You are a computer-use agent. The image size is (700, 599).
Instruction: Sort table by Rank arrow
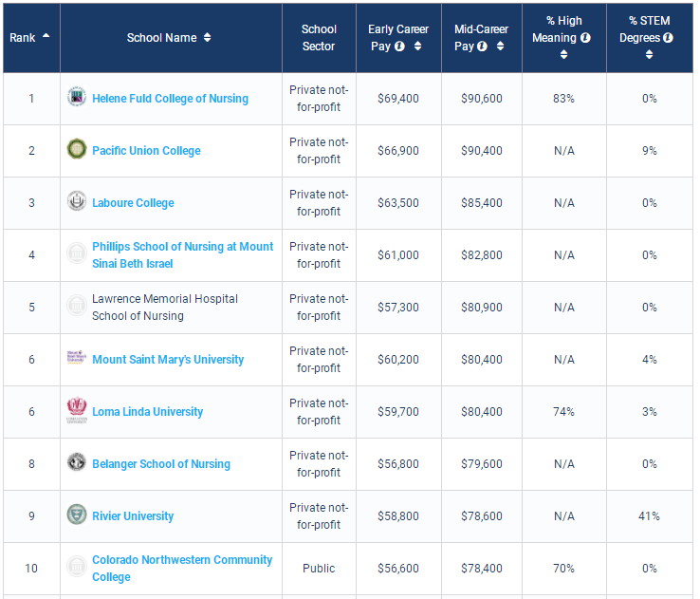coord(46,36)
